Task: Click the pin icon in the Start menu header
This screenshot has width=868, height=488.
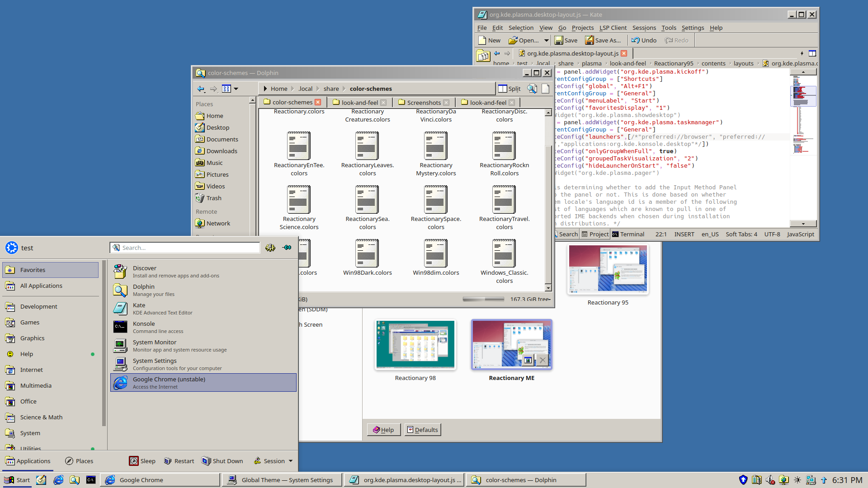Action: coord(287,248)
